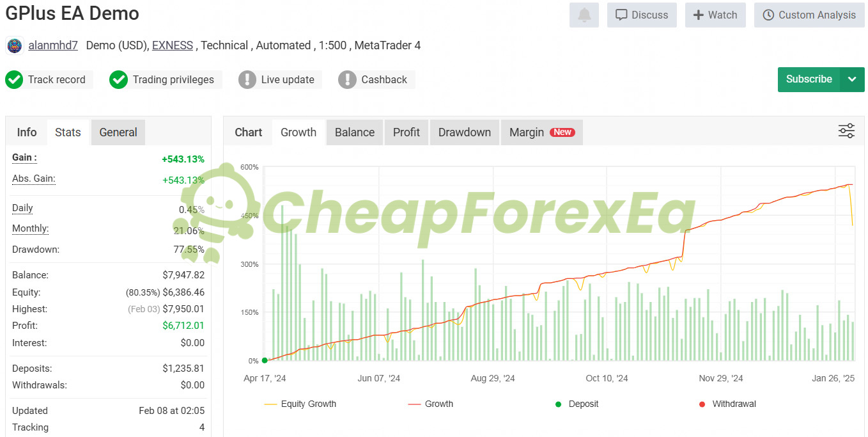This screenshot has height=437, width=868.
Task: Click the Custom Analysis button
Action: [809, 15]
